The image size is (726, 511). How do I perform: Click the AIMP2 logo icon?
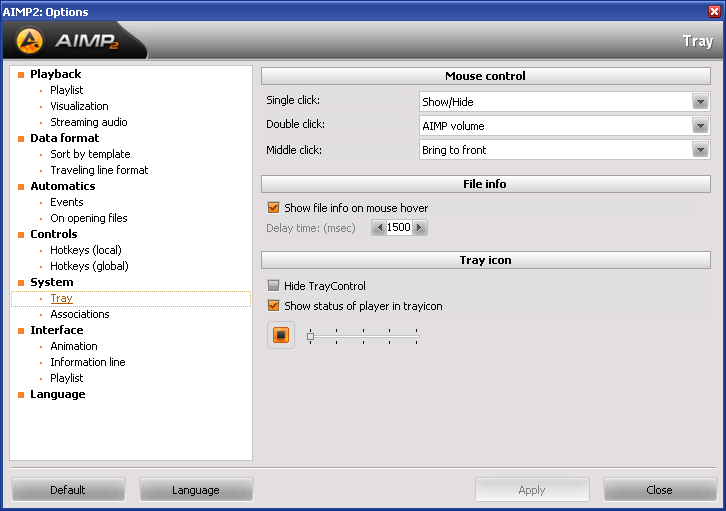click(x=29, y=41)
